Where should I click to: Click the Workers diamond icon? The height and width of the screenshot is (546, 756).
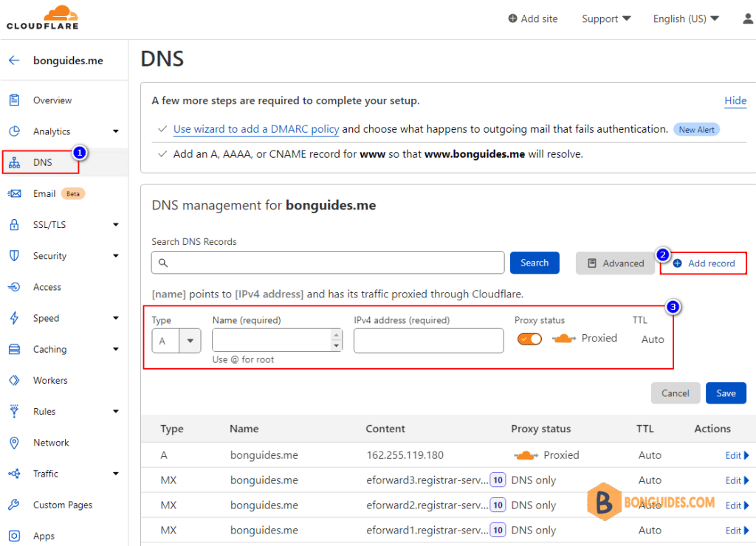15,380
